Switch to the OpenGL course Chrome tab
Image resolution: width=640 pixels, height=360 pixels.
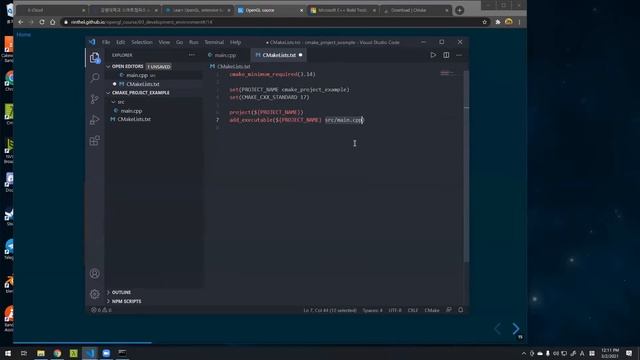pyautogui.click(x=269, y=10)
